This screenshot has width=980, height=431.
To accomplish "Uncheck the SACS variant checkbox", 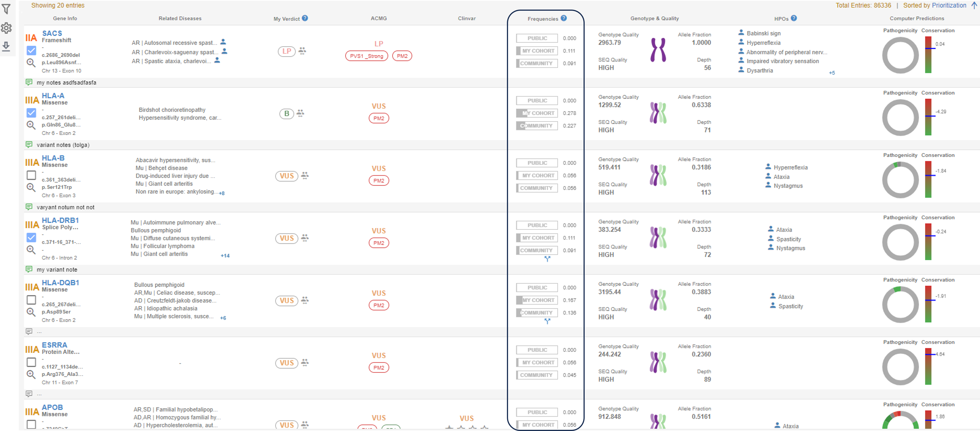I will coord(32,50).
